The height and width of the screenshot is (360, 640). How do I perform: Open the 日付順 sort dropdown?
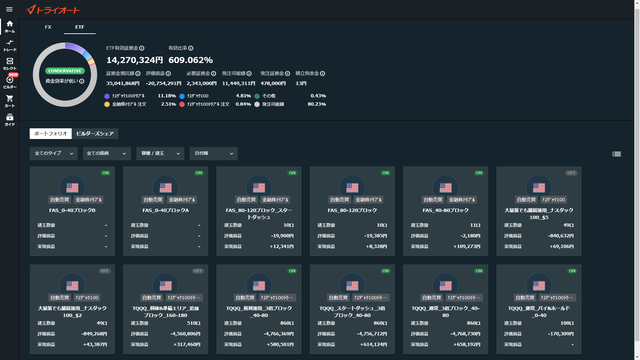(x=213, y=153)
